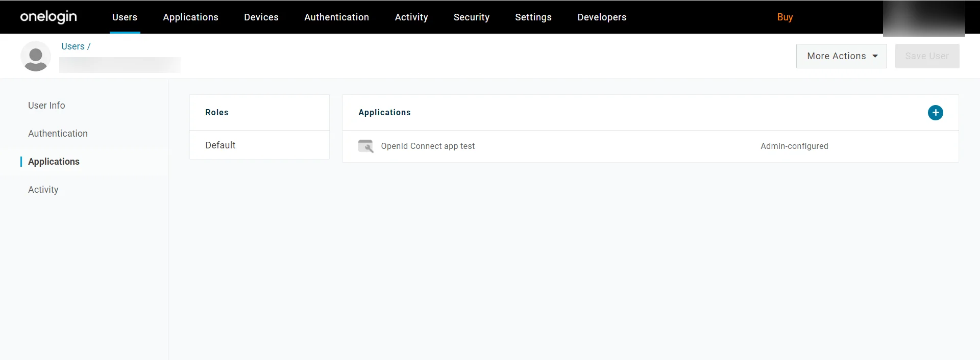Open the Activity top menu
This screenshot has width=980, height=360.
click(x=411, y=17)
